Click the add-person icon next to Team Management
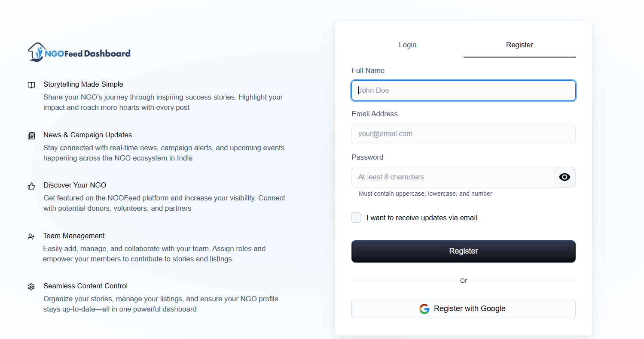The width and height of the screenshot is (644, 339). tap(31, 236)
